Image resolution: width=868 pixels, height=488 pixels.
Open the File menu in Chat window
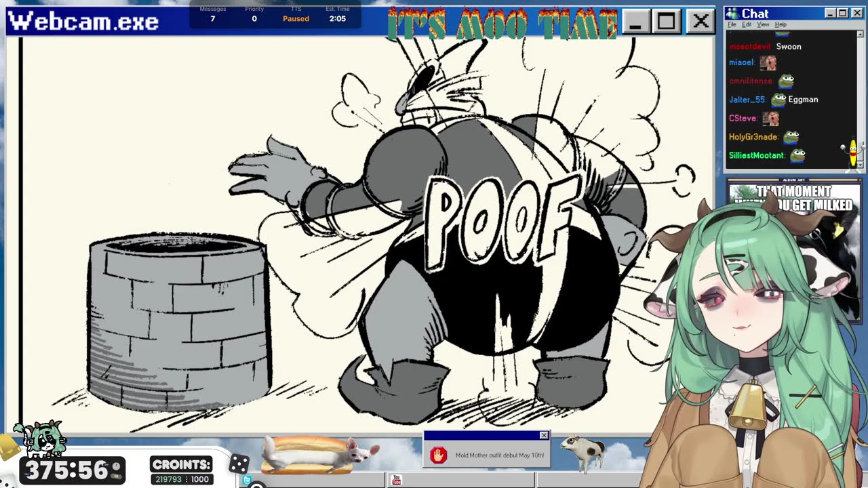[x=732, y=24]
